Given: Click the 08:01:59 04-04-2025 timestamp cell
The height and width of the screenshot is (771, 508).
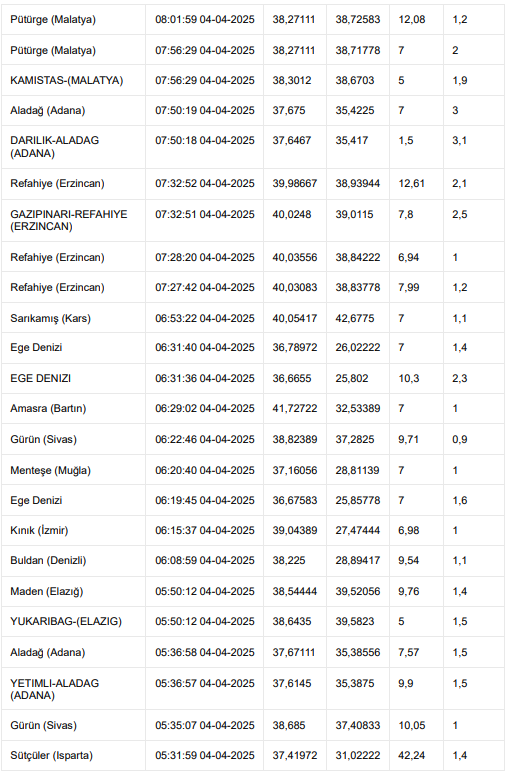Looking at the screenshot, I should click(205, 20).
